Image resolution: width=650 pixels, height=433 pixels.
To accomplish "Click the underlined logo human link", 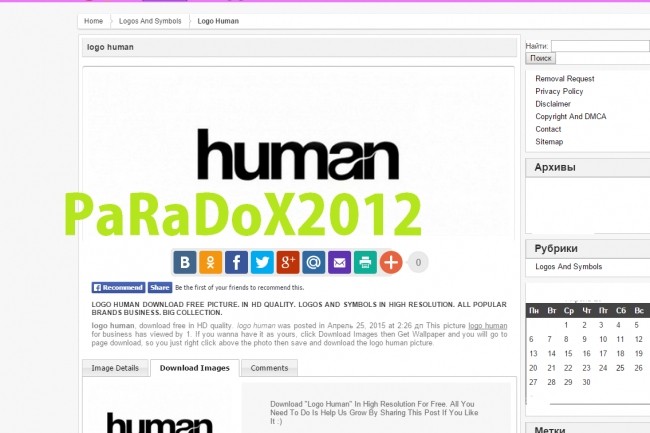I will (x=488, y=326).
